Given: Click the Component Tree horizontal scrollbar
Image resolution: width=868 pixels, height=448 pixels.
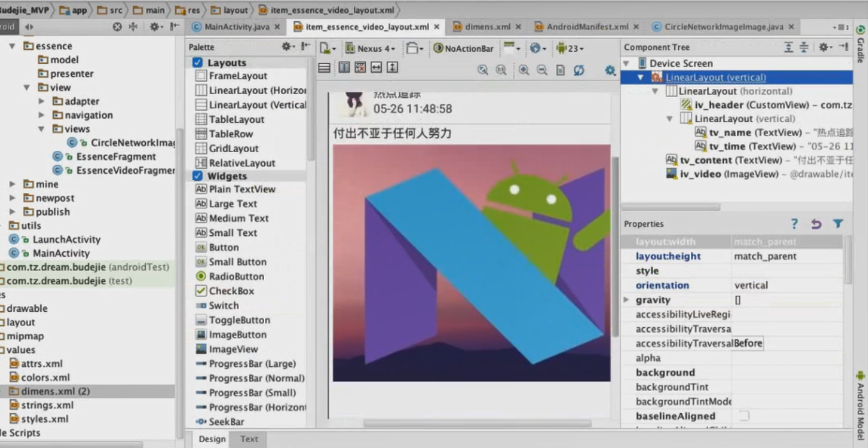Looking at the screenshot, I should pyautogui.click(x=670, y=207).
